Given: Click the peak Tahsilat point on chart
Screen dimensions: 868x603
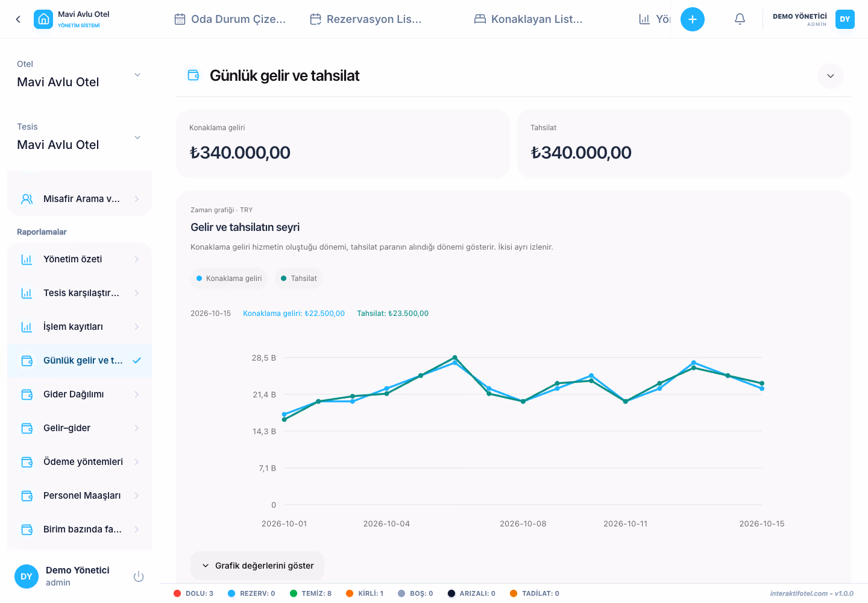Looking at the screenshot, I should tap(455, 358).
